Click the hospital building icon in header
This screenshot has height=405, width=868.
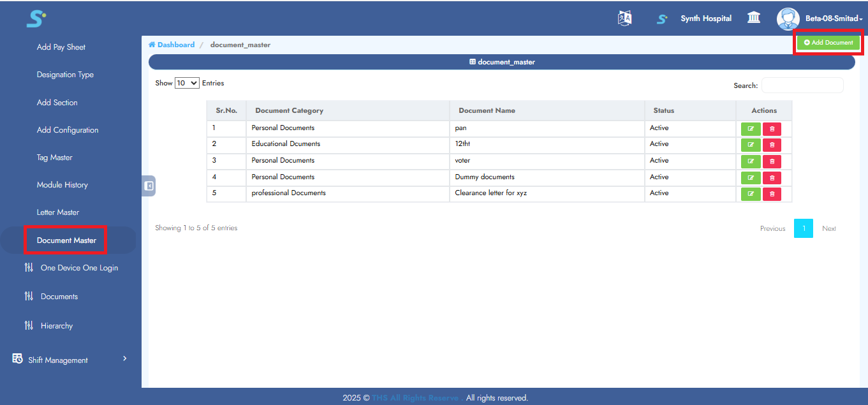click(x=753, y=18)
